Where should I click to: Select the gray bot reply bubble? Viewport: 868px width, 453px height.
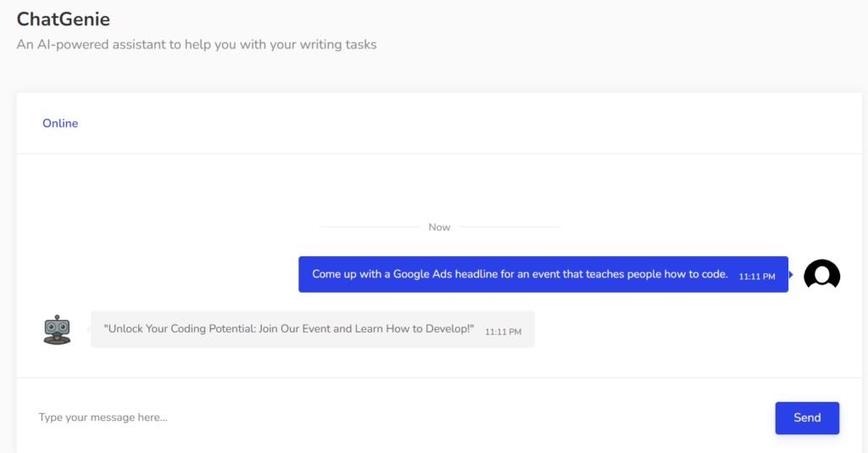(312, 329)
